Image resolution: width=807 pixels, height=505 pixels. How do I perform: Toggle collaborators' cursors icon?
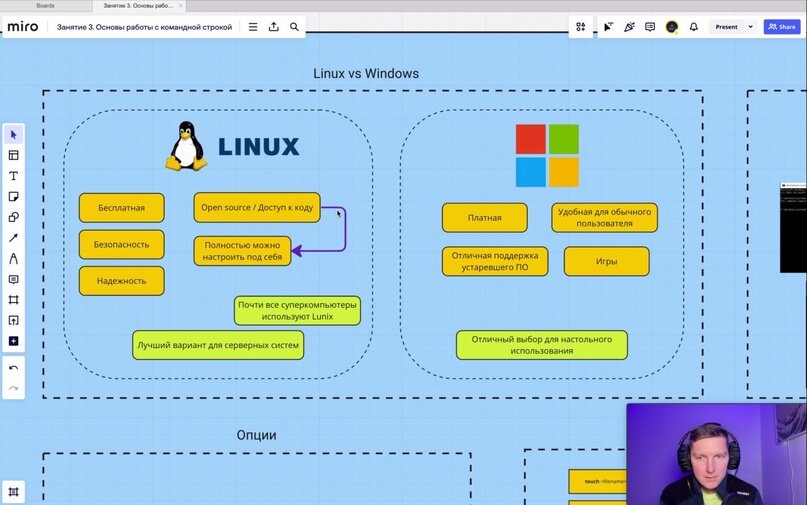point(608,27)
